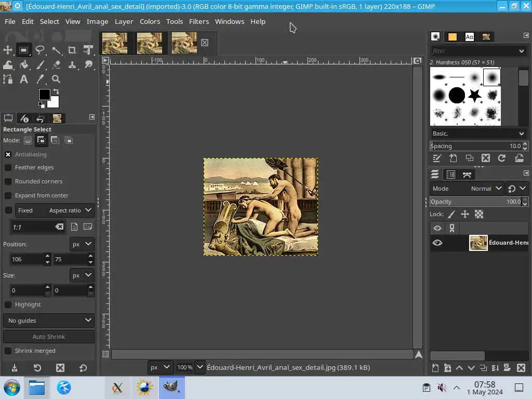Open the No guides dropdown
The image size is (532, 399).
(x=49, y=320)
